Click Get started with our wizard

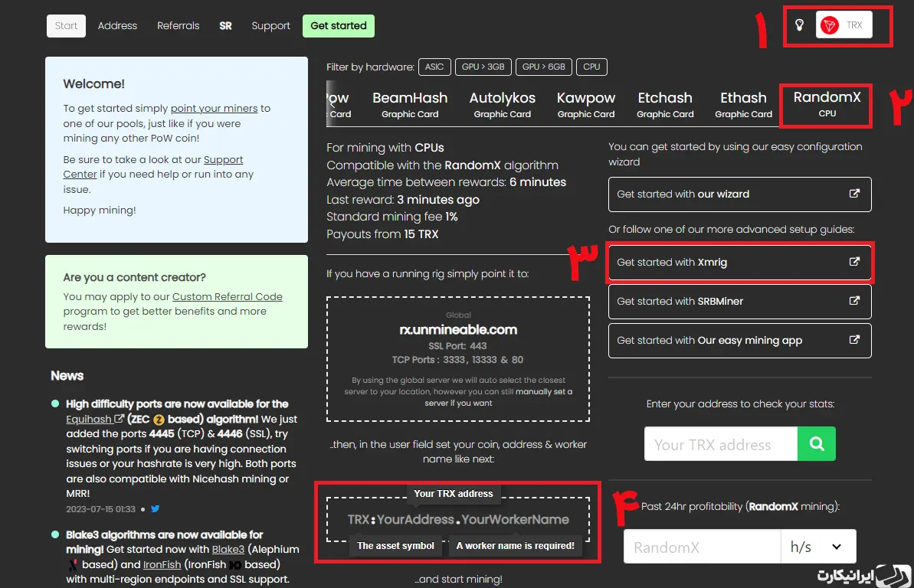(x=740, y=194)
